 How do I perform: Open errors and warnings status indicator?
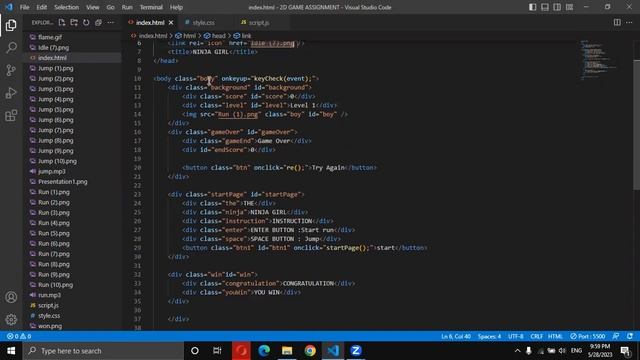(19, 336)
